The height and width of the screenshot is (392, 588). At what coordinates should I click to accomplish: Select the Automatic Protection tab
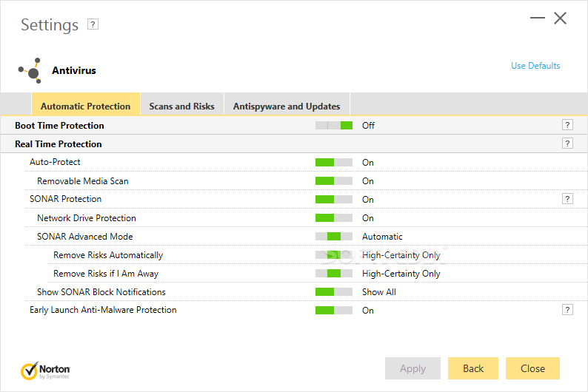click(85, 106)
